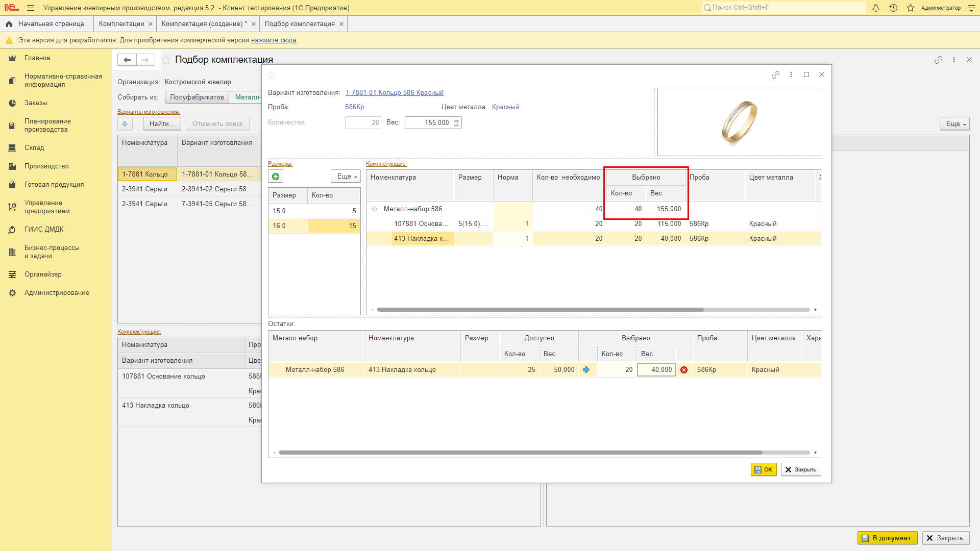Click the Отменить поиск button

218,124
